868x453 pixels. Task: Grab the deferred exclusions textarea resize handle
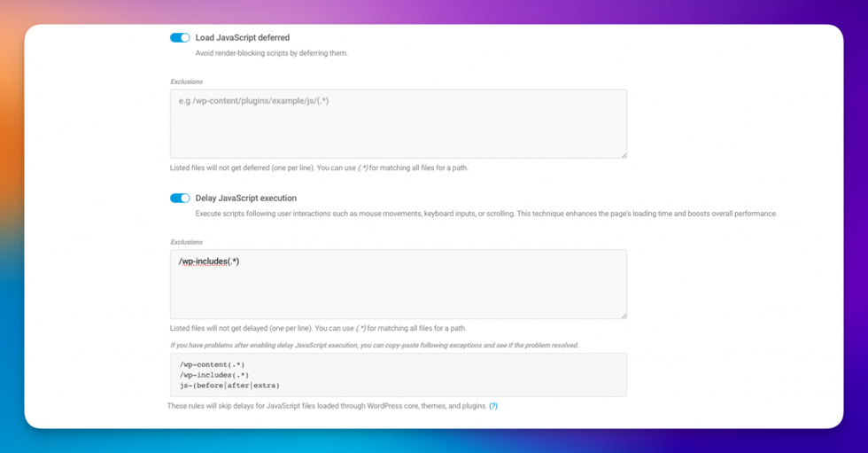click(x=624, y=155)
